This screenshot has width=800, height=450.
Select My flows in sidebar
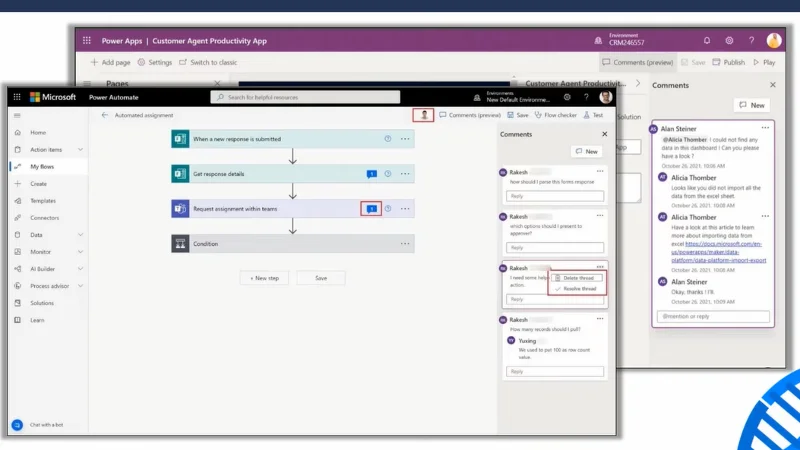pyautogui.click(x=42, y=166)
